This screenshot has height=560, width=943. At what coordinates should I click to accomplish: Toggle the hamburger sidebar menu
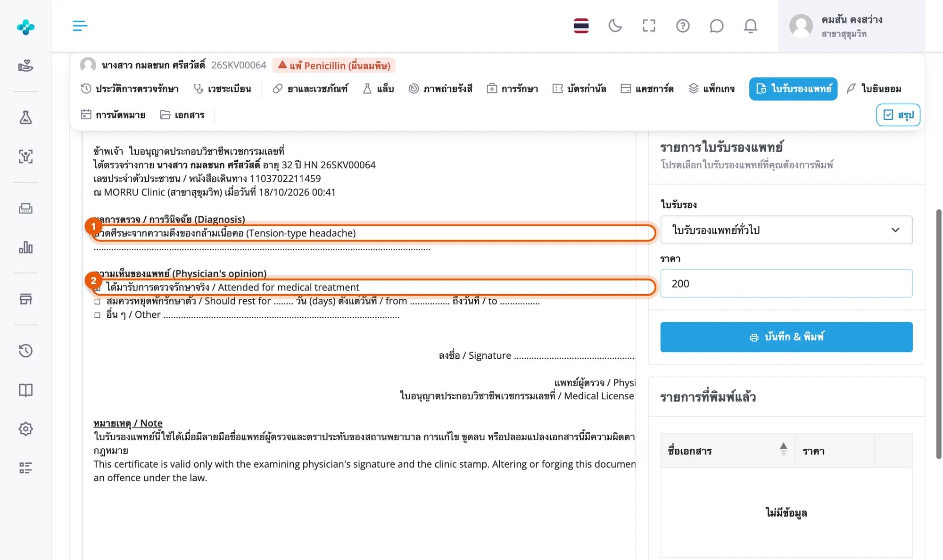coord(80,25)
